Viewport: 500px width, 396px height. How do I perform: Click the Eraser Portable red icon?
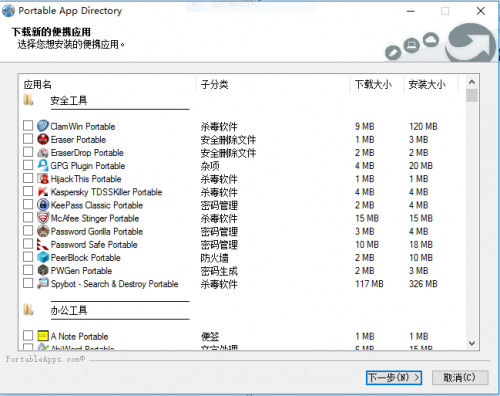click(43, 139)
